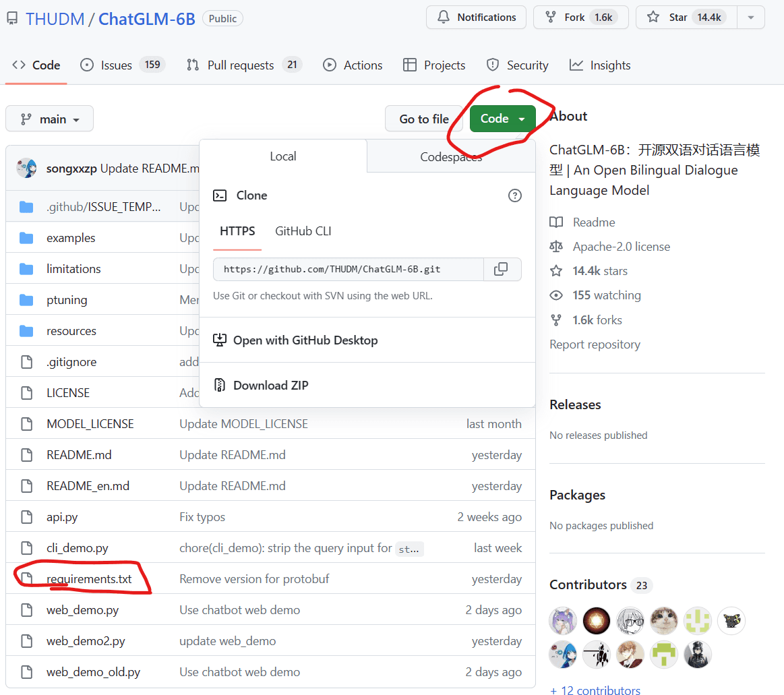784x695 pixels.
Task: Click the repository book icon beside THUDM
Action: (11, 18)
